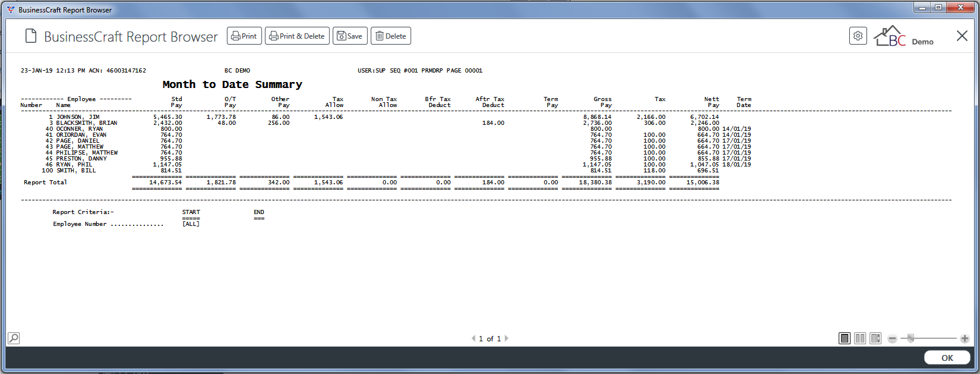Click the O/T Pay total 1,821.78
The image size is (980, 374).
221,183
